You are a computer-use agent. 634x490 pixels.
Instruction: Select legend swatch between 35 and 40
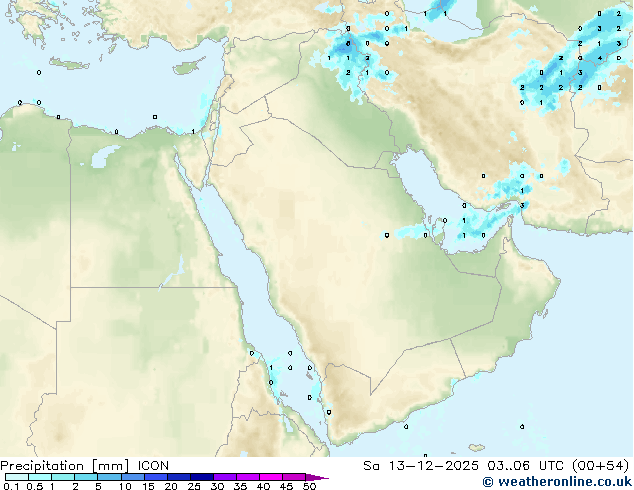click(x=248, y=477)
